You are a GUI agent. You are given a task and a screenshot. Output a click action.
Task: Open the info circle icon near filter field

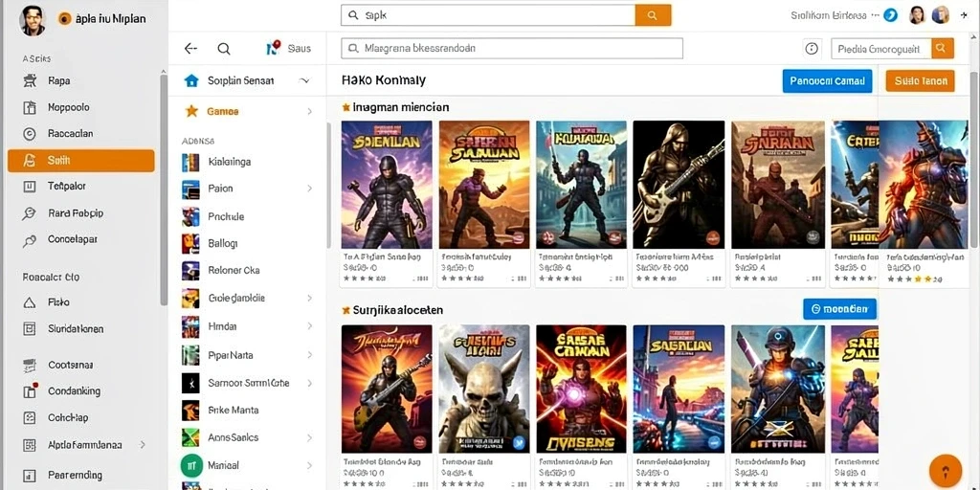click(x=812, y=48)
